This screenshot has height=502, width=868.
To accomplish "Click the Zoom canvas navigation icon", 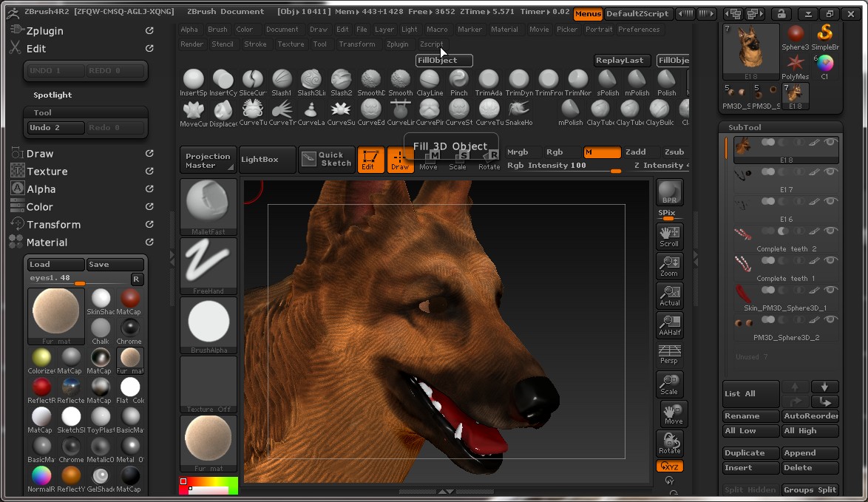I will pos(669,266).
